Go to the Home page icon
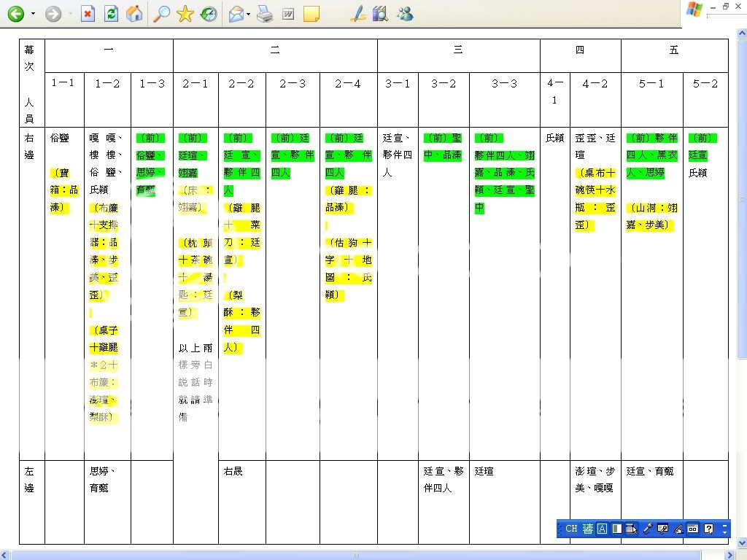 pos(134,14)
